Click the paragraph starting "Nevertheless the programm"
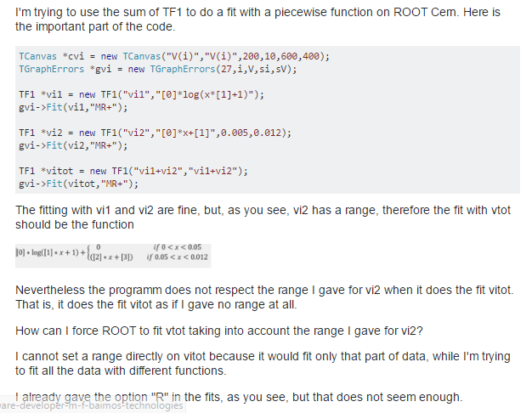The width and height of the screenshot is (532, 413). (x=264, y=297)
